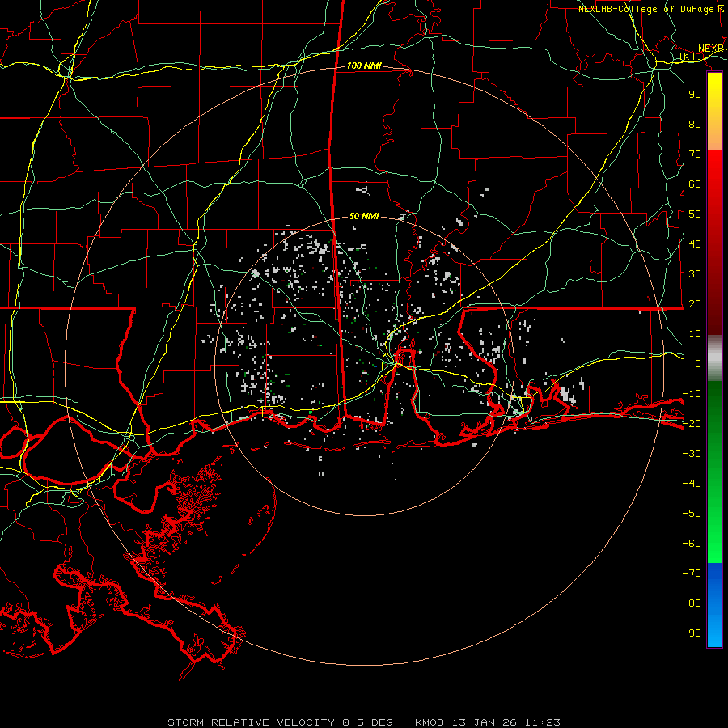The width and height of the screenshot is (728, 728).
Task: Click the -50 value on the velocity scale
Action: click(x=692, y=514)
